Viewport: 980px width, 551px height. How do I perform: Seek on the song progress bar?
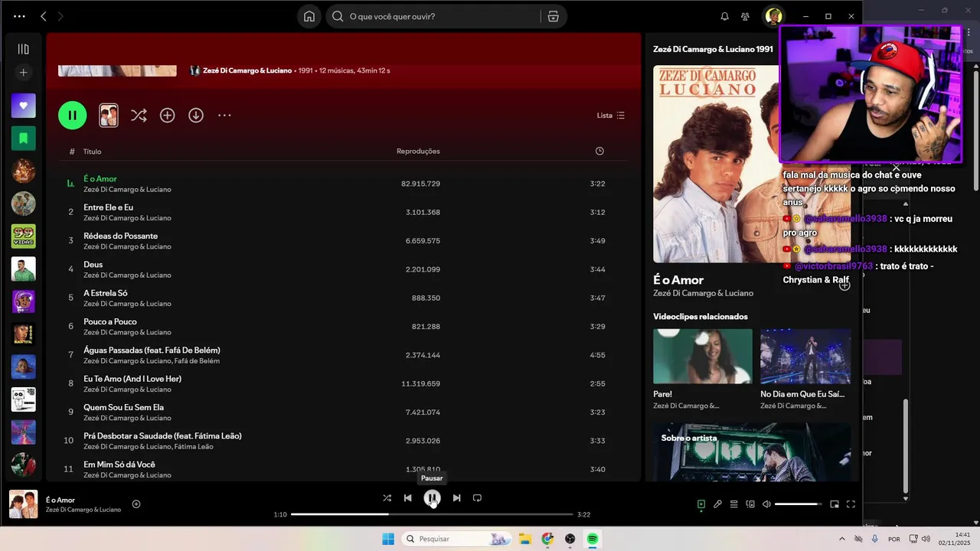432,514
